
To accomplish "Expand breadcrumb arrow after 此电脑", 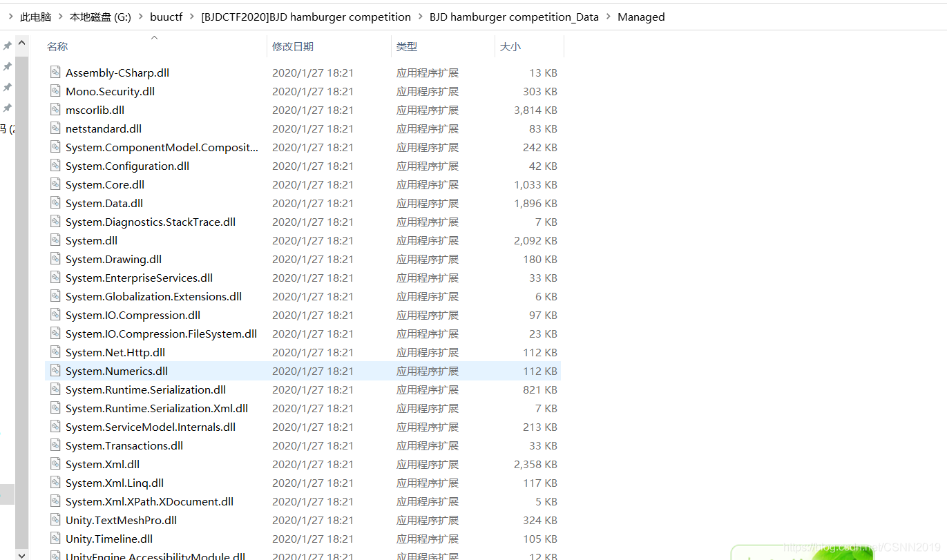I will (61, 17).
